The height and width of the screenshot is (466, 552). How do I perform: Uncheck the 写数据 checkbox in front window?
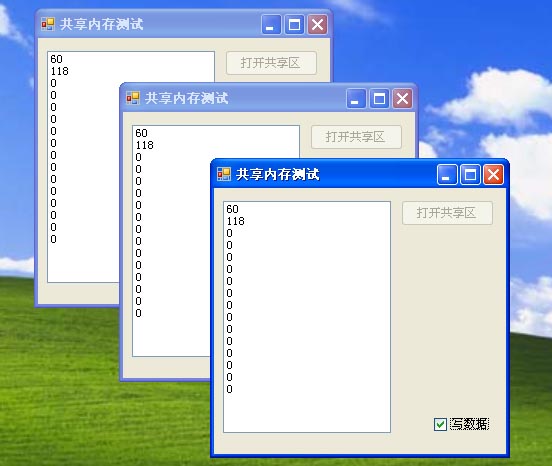click(440, 424)
